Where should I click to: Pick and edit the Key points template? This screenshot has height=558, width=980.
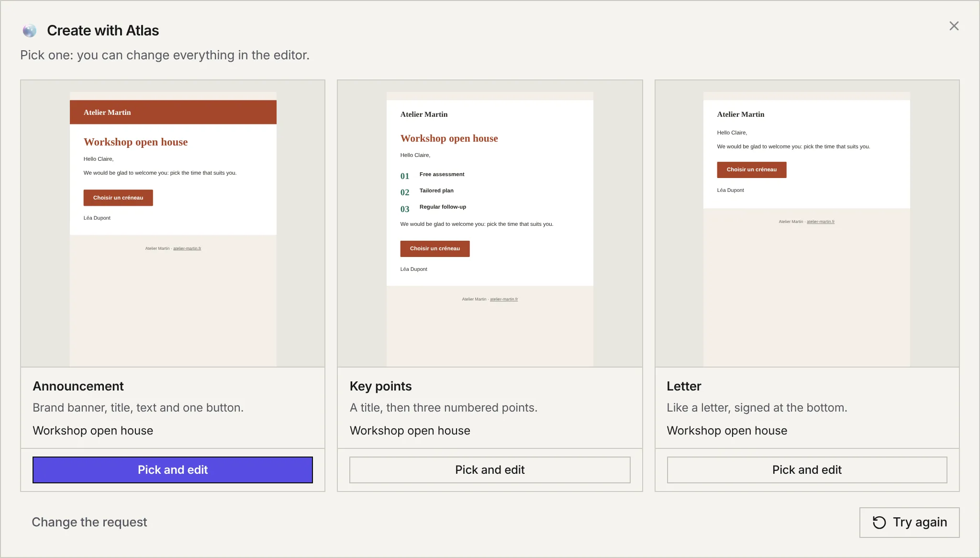pyautogui.click(x=490, y=470)
